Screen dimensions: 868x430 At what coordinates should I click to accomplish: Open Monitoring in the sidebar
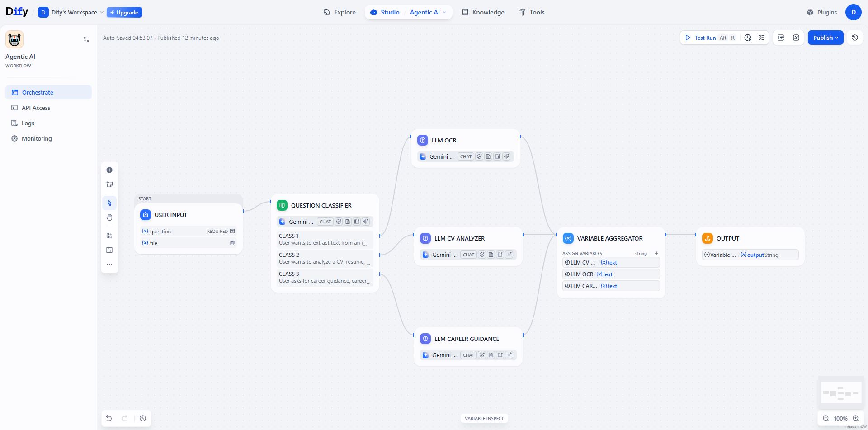pos(48,138)
